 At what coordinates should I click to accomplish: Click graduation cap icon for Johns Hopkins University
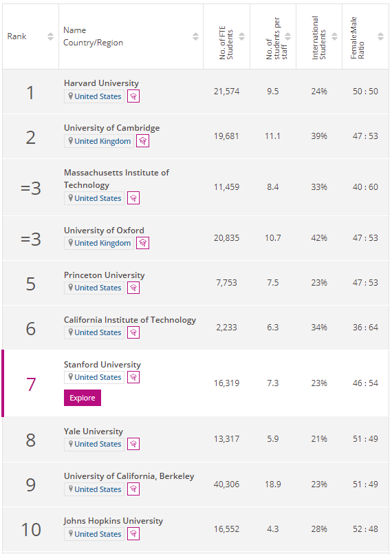coord(133,533)
